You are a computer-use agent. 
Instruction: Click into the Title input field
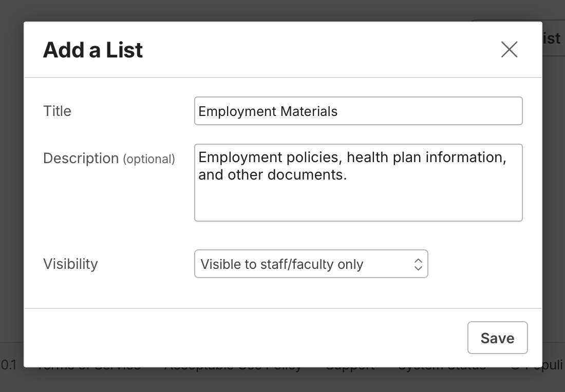coord(358,111)
